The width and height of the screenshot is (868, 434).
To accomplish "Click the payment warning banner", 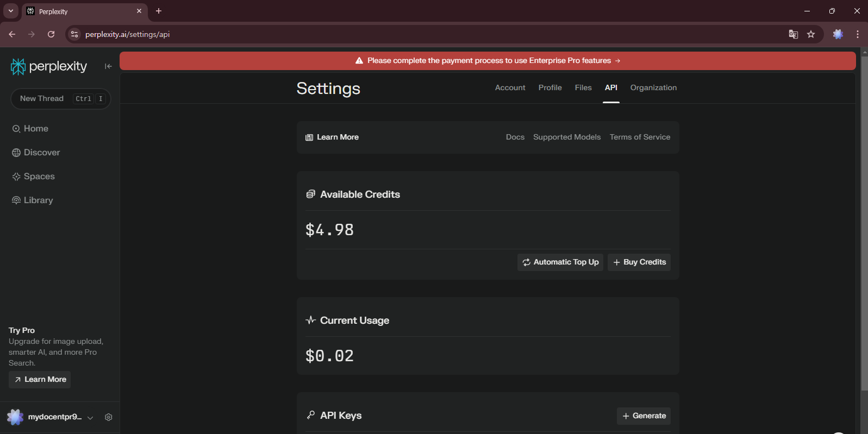I will click(488, 61).
